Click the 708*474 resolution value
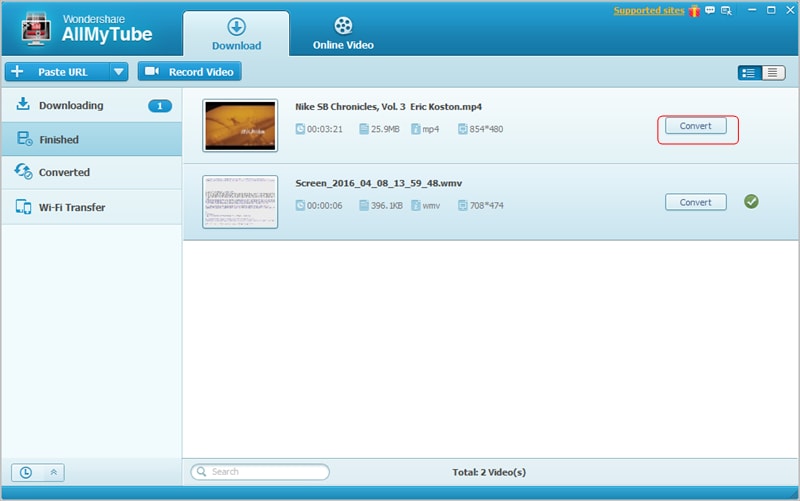 [x=486, y=206]
